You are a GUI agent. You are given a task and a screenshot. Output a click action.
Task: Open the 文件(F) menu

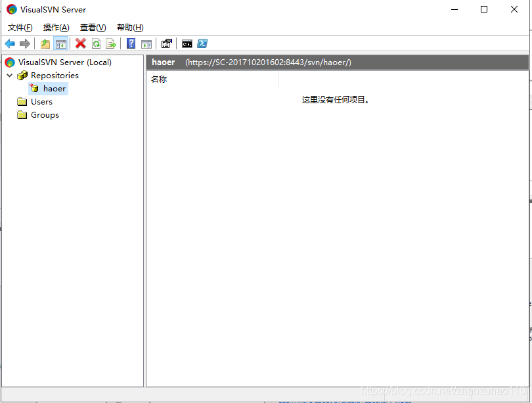20,28
